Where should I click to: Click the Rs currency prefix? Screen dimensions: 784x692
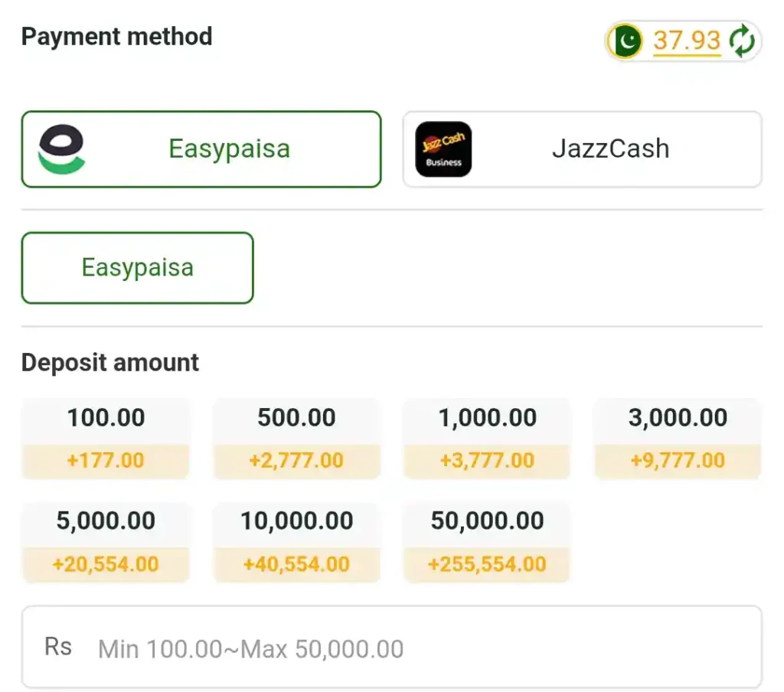pos(58,647)
